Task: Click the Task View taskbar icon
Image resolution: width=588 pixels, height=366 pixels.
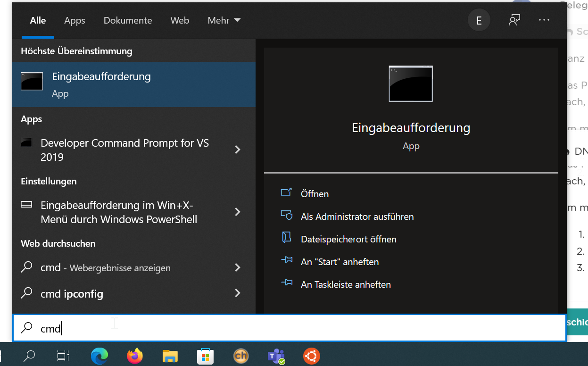Action: click(x=63, y=356)
